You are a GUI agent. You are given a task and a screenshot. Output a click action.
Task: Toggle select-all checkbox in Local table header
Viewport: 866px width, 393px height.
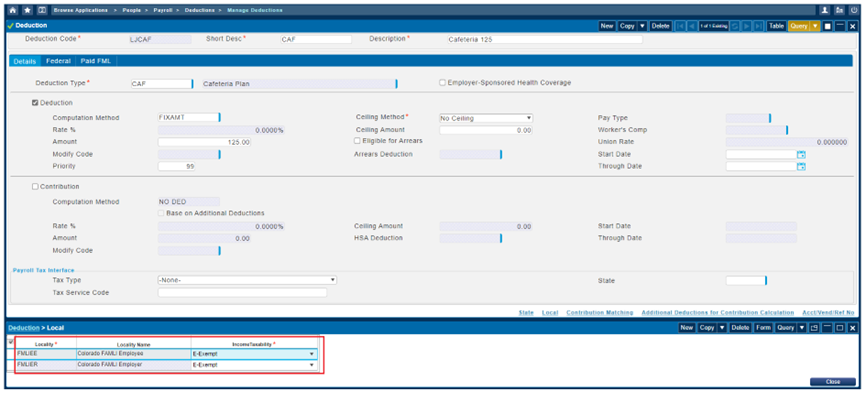pyautogui.click(x=11, y=342)
